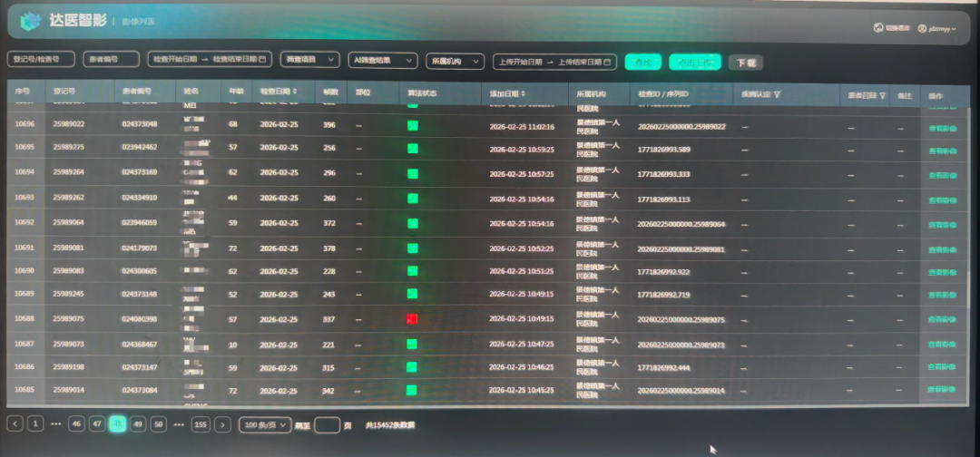Focus the 登记号/检查号 search input

[41, 59]
